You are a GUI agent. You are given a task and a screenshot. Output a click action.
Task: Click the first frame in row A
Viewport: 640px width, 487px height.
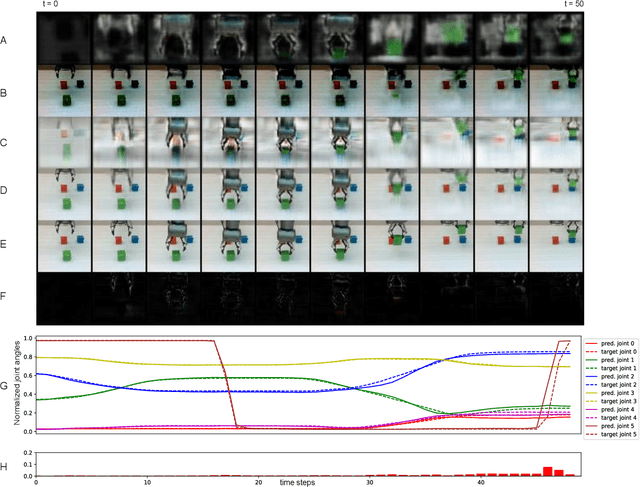click(64, 41)
